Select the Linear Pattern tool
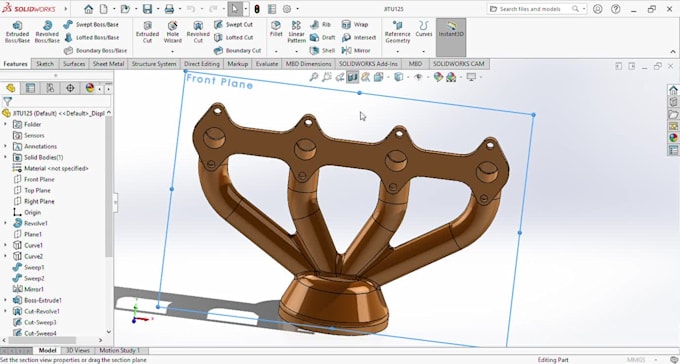 297,32
